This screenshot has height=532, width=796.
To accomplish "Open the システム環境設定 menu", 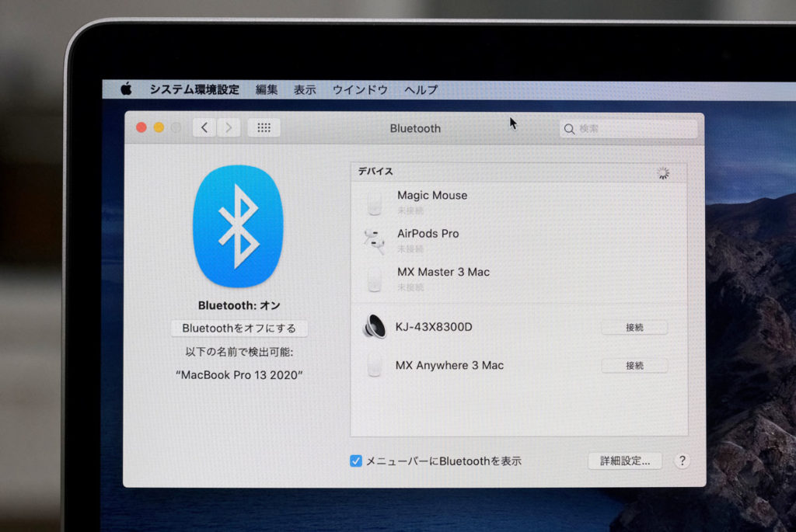I will pos(194,90).
